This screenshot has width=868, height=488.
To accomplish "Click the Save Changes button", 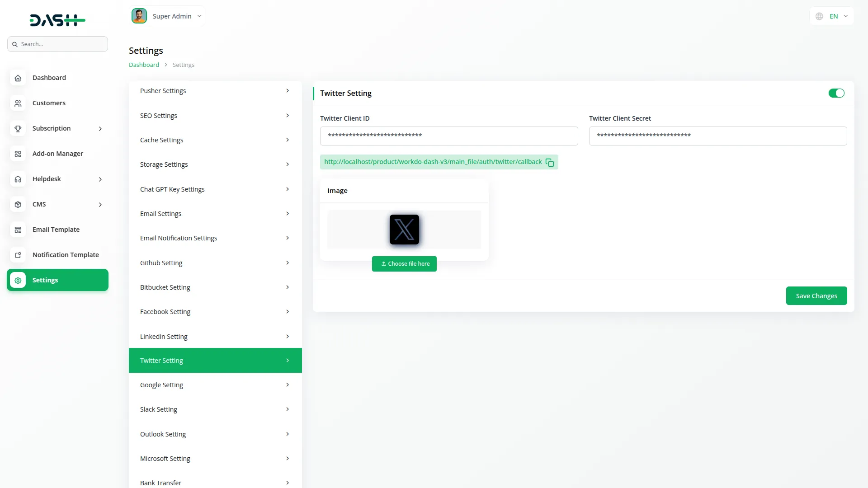I will (x=816, y=296).
